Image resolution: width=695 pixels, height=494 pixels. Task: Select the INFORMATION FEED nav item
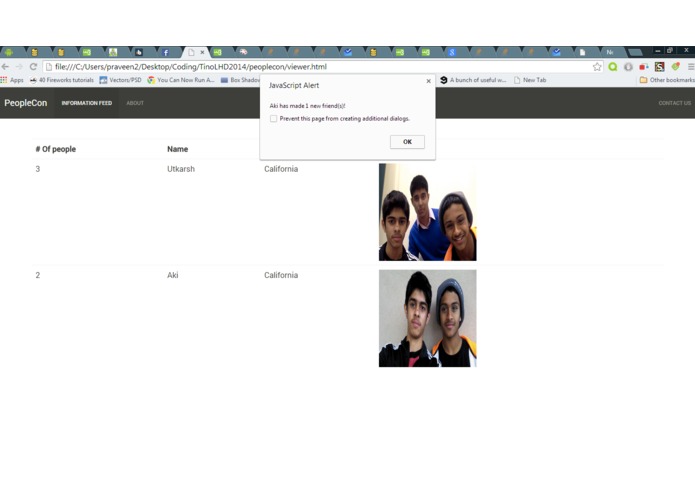[86, 103]
